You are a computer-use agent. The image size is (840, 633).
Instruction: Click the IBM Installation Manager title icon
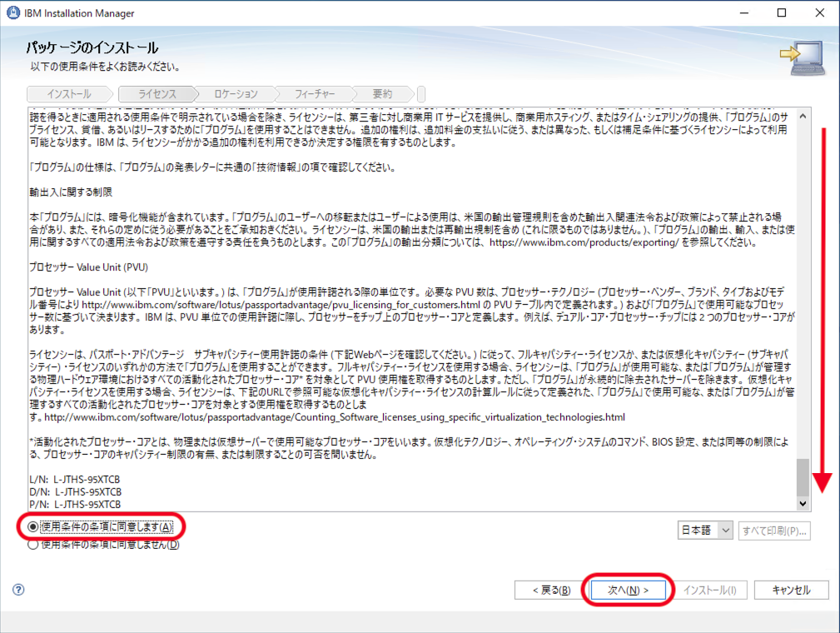click(x=12, y=12)
